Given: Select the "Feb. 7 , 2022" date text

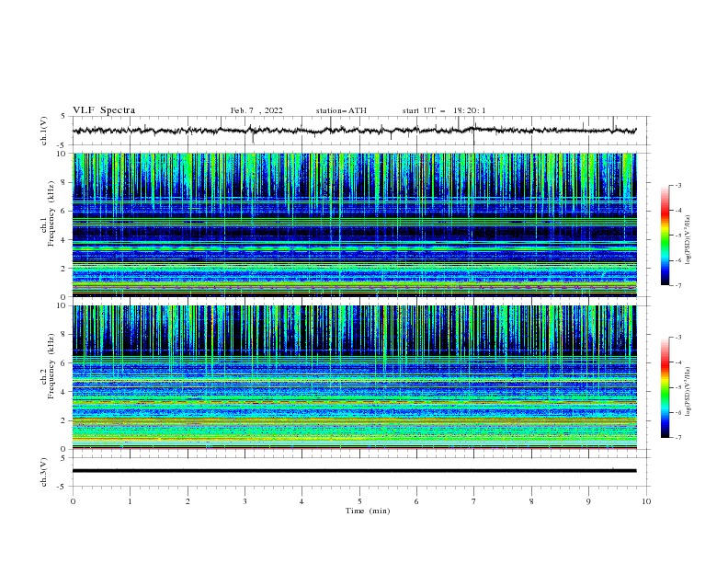Looking at the screenshot, I should tap(256, 110).
